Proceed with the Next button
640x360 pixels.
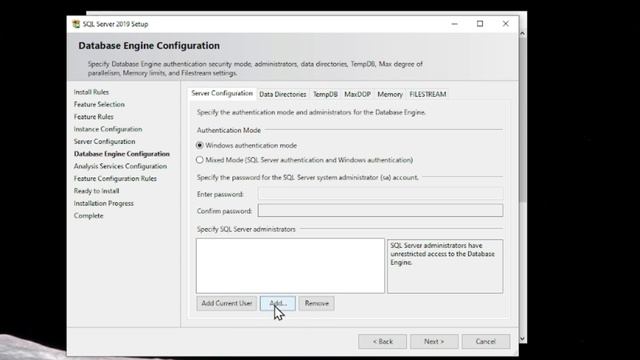click(434, 342)
